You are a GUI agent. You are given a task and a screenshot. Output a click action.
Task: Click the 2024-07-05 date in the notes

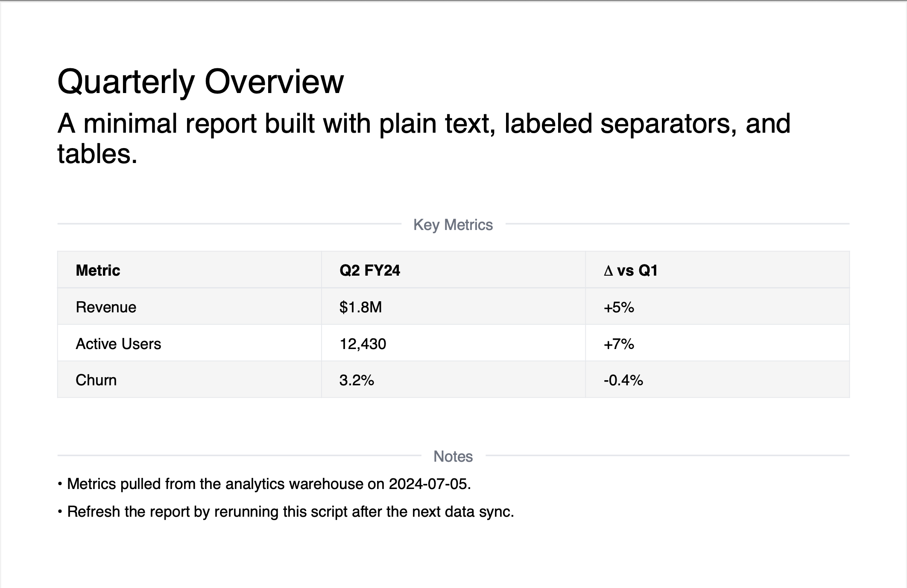point(428,484)
